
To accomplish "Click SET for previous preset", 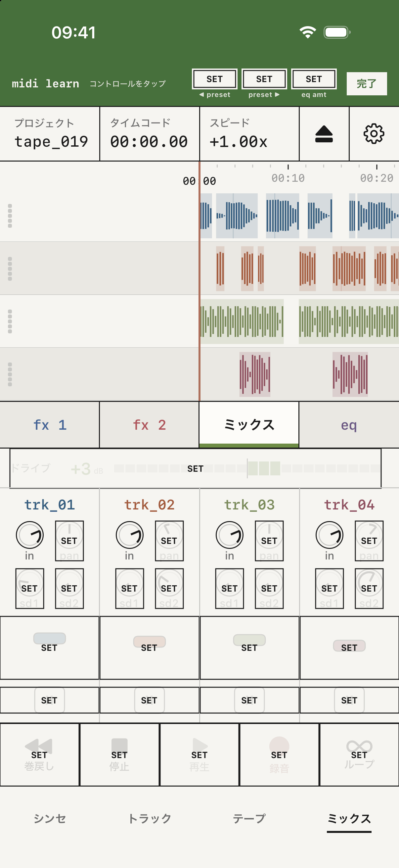I will point(214,79).
